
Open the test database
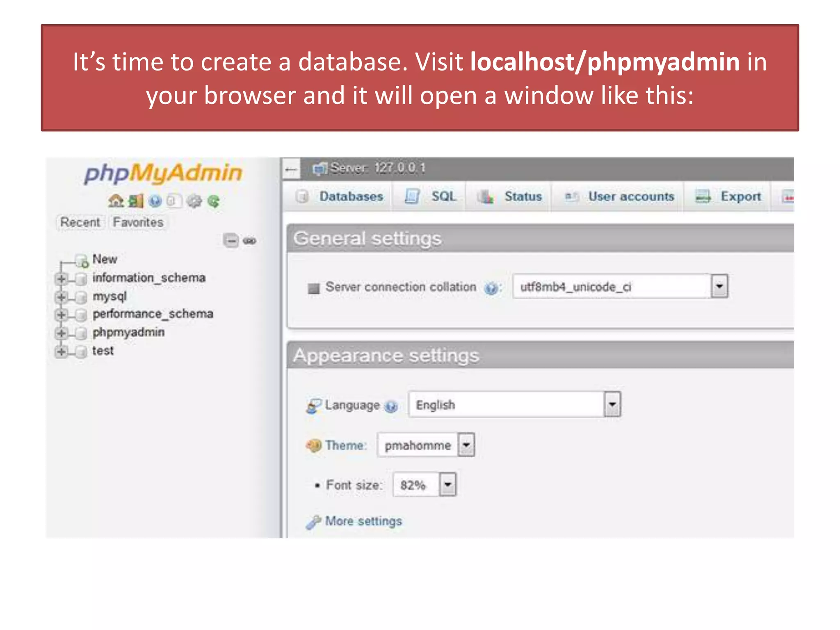point(103,351)
